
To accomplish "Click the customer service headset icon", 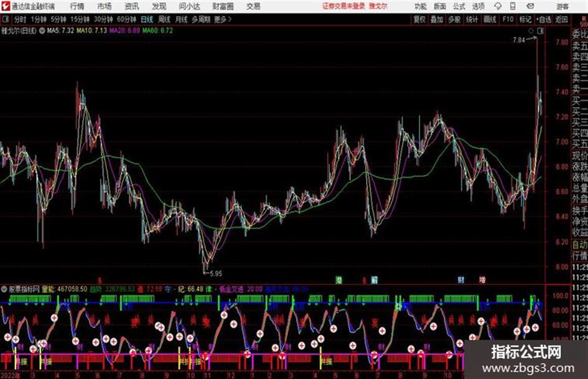I will click(498, 6).
